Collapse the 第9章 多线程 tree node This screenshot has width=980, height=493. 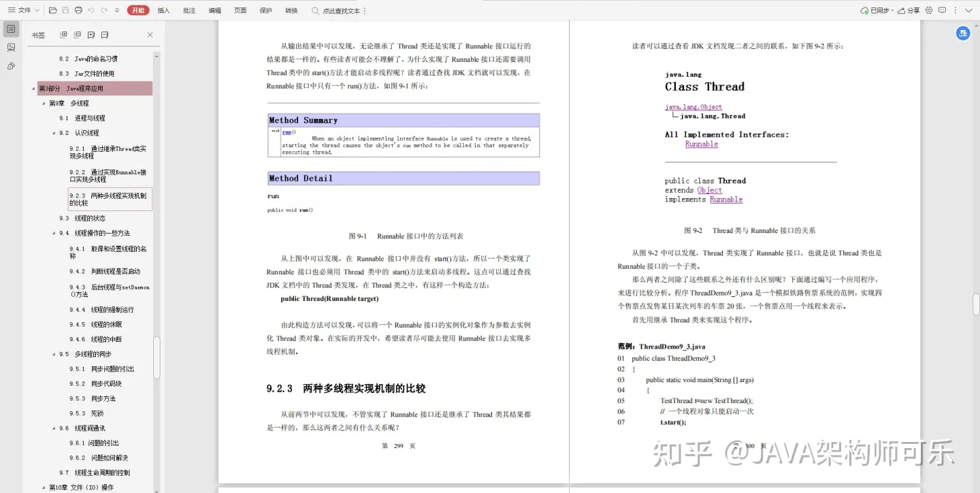point(44,104)
